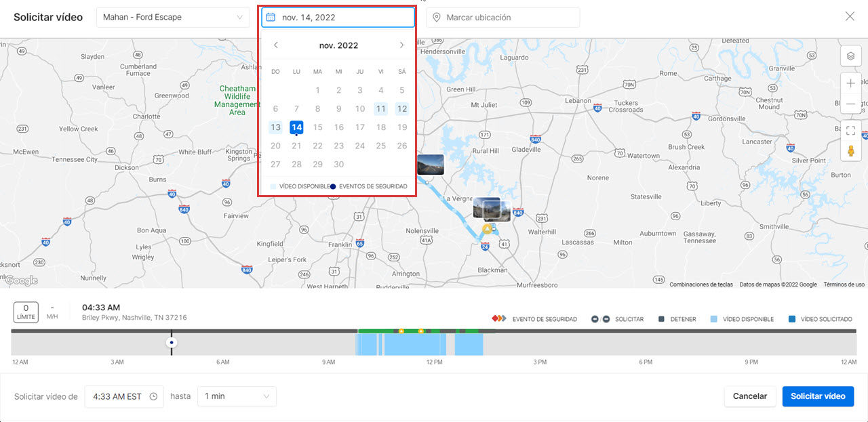Expand the 1 min duration dropdown

point(237,396)
